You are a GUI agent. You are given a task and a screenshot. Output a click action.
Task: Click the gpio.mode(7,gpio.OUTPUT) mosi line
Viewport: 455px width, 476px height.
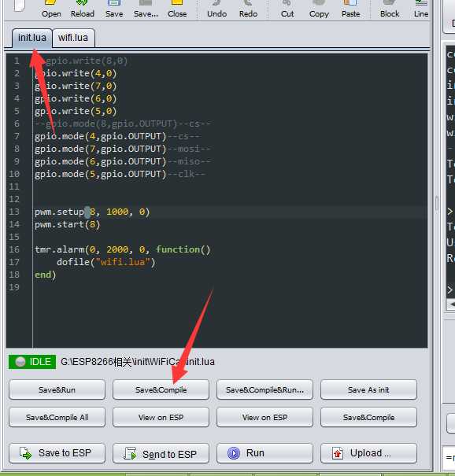click(x=122, y=149)
